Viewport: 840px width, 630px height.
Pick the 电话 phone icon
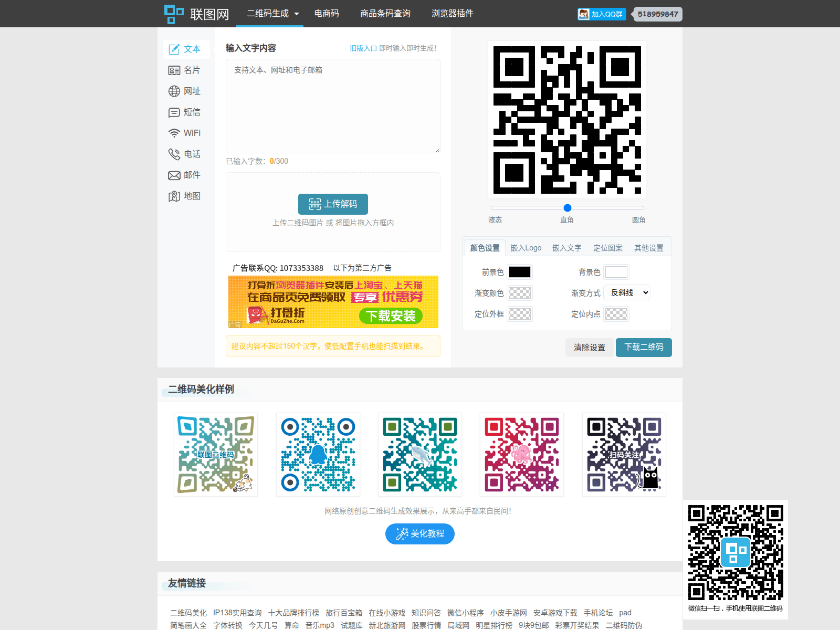(x=174, y=154)
